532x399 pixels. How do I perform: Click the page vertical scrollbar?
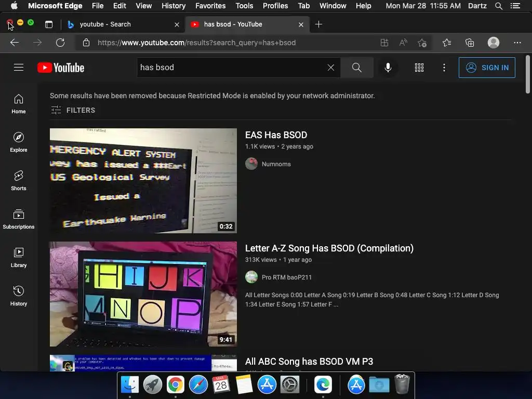(528, 74)
